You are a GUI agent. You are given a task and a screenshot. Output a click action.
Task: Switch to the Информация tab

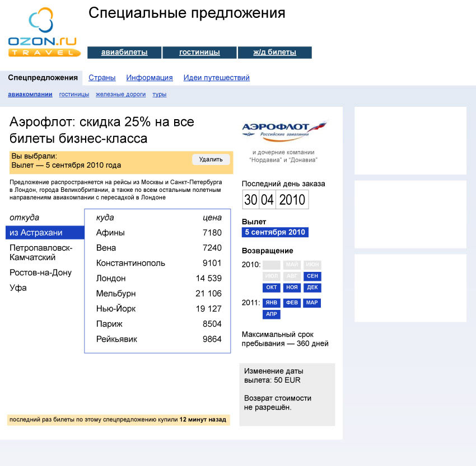pyautogui.click(x=150, y=78)
